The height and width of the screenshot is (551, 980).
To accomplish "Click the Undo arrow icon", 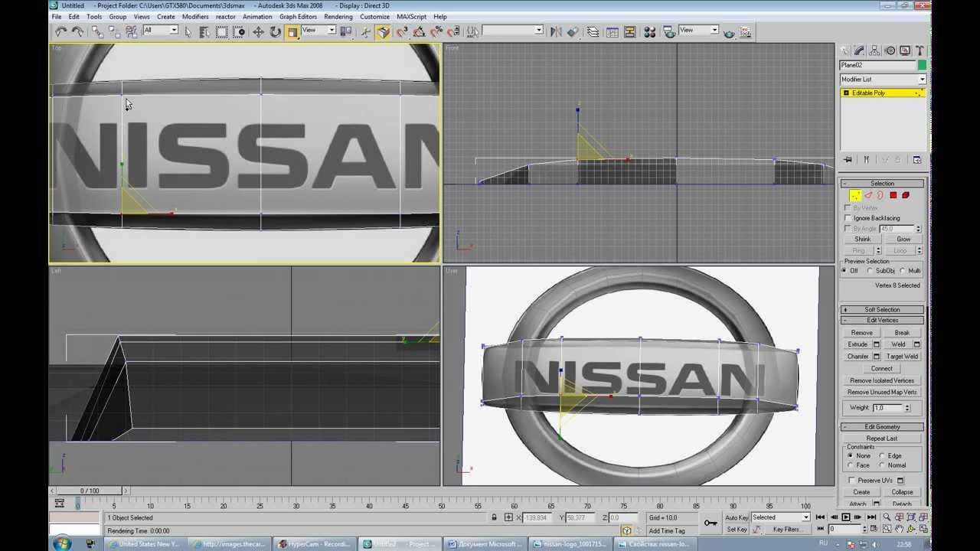I will pos(60,31).
